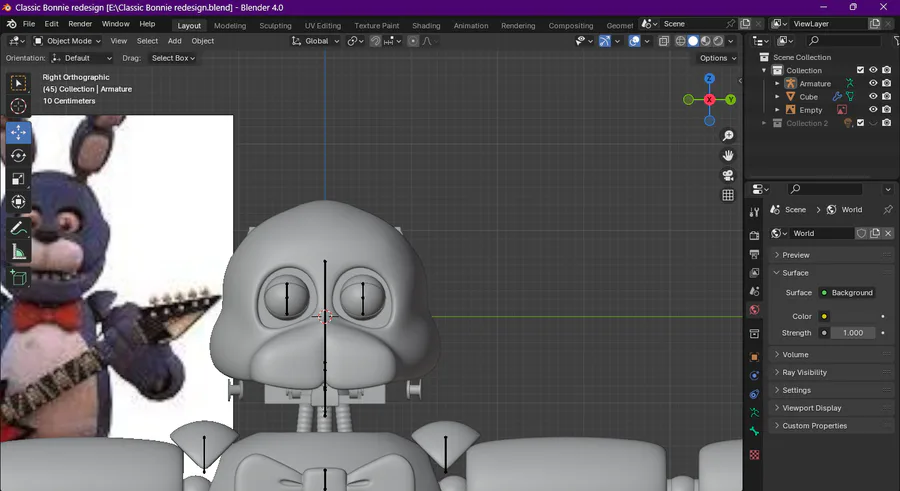Open the viewport Add menu

coord(174,41)
